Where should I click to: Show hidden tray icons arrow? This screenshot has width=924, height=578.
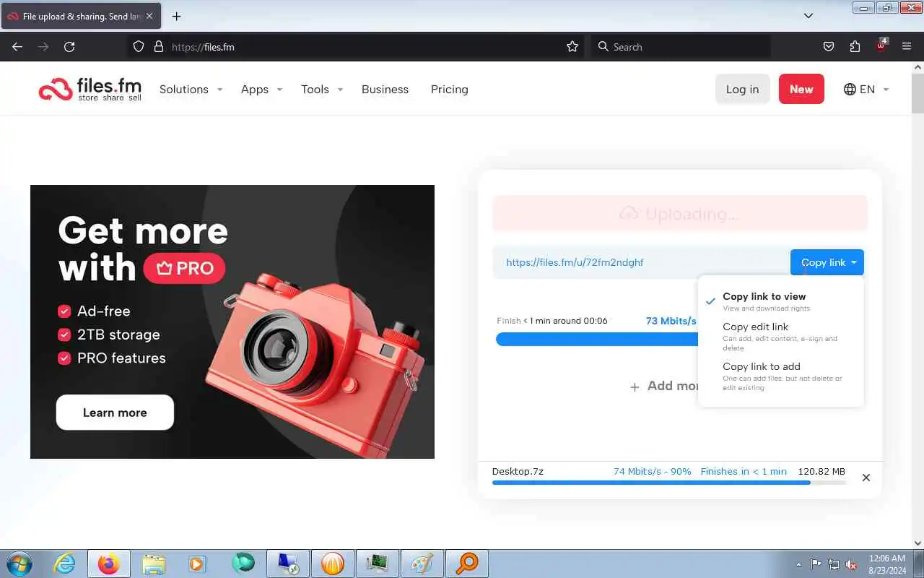[798, 564]
